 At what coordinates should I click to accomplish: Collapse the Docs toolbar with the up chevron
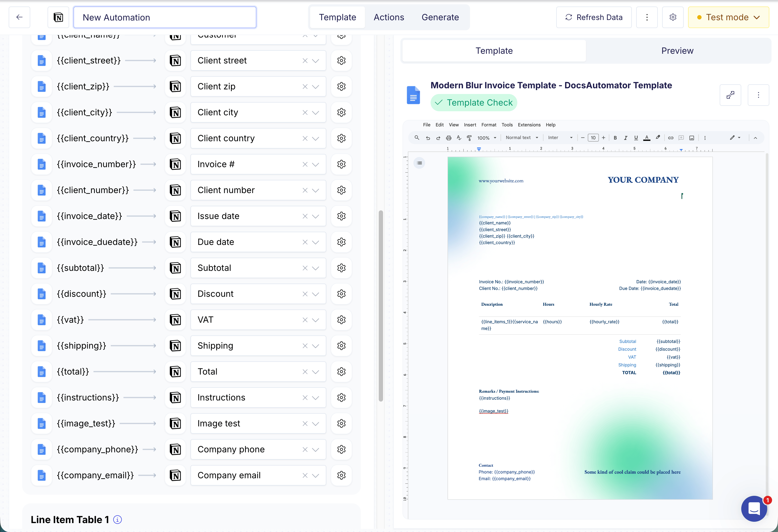755,138
